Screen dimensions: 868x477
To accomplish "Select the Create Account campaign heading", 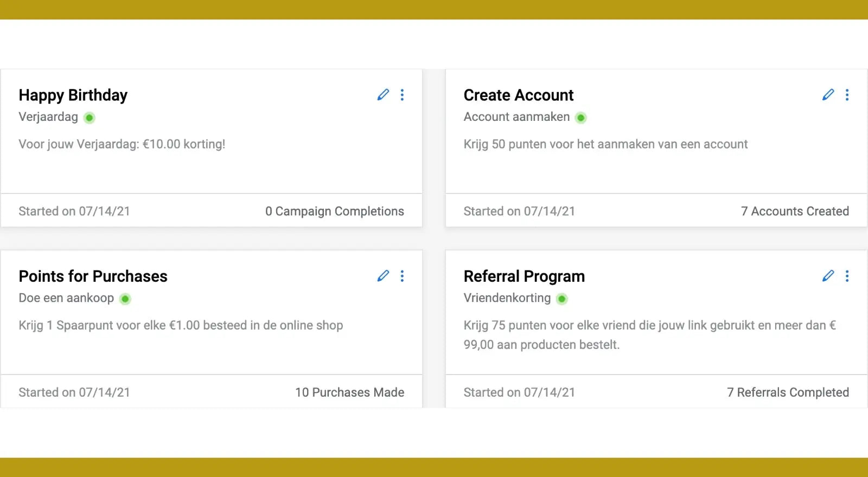I will point(518,95).
